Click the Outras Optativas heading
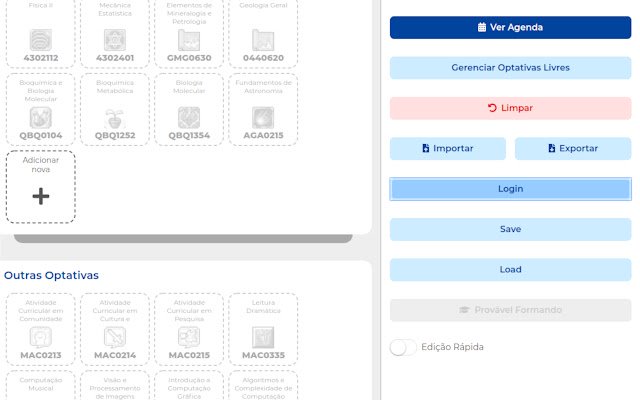Image resolution: width=640 pixels, height=400 pixels. [x=51, y=276]
